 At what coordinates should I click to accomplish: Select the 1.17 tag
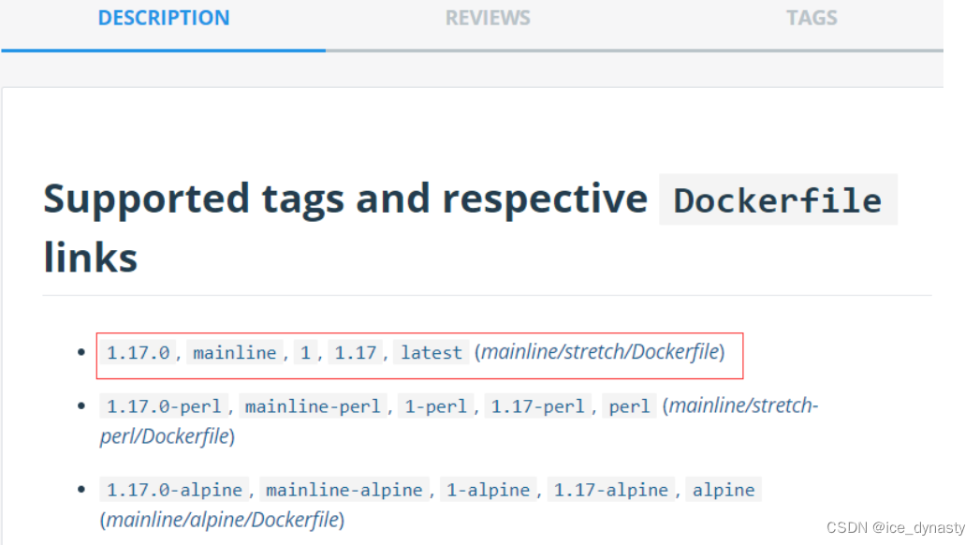click(x=355, y=353)
